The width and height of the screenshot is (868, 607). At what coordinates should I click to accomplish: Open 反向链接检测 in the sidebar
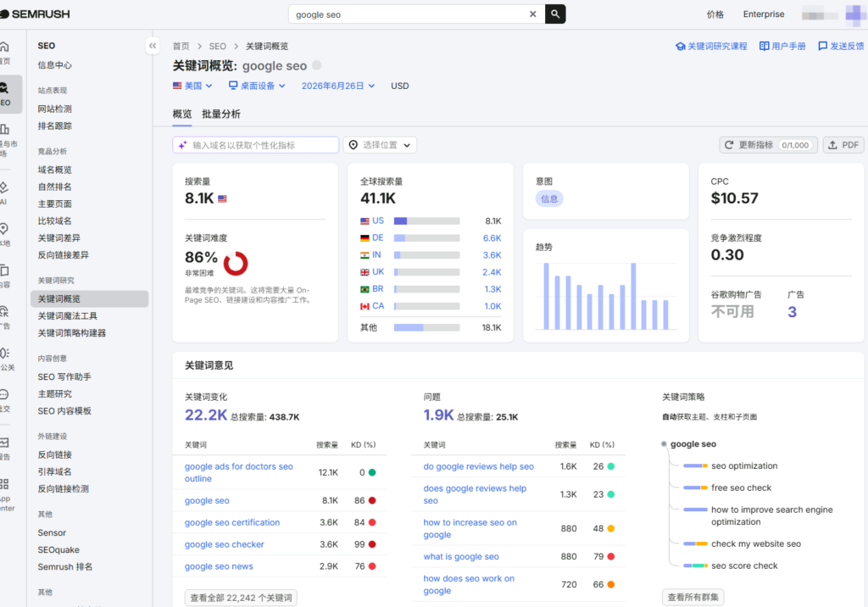[x=63, y=489]
